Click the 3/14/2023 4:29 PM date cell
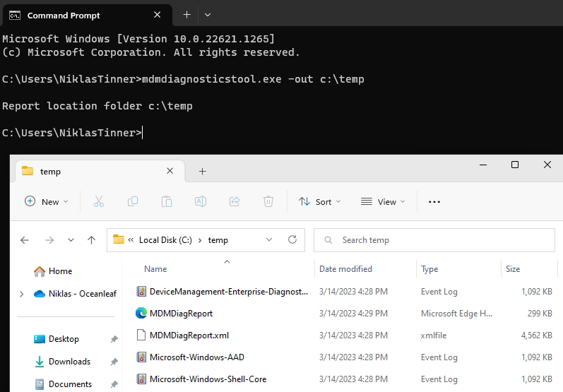This screenshot has height=392, width=563. click(353, 314)
